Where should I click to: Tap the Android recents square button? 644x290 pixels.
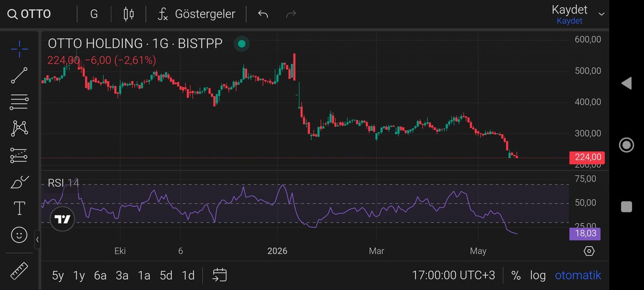626,207
